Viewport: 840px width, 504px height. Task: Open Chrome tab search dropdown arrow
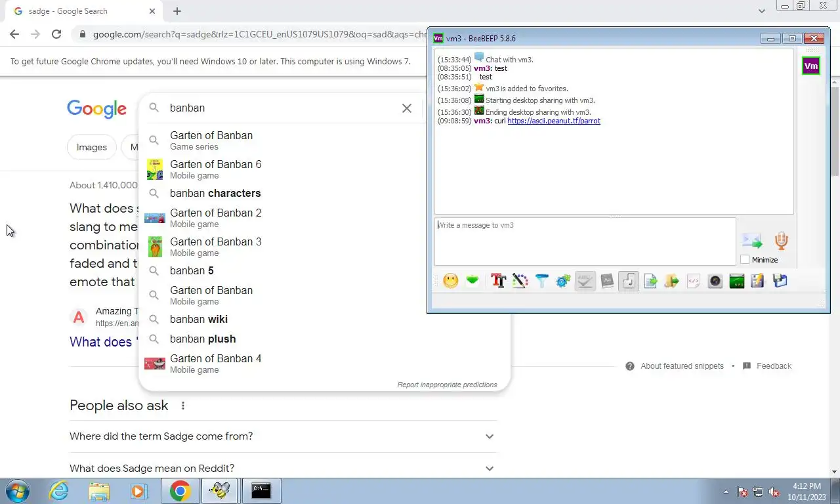tap(762, 11)
